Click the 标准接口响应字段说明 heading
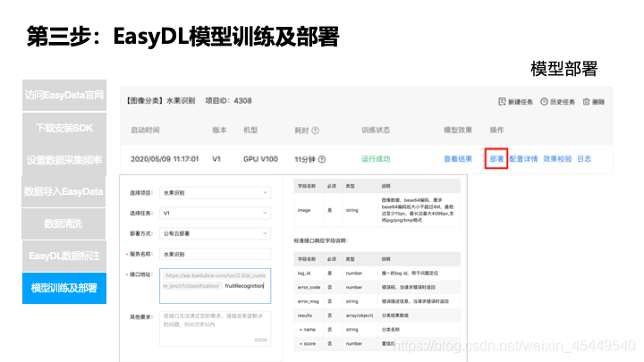 (x=320, y=241)
